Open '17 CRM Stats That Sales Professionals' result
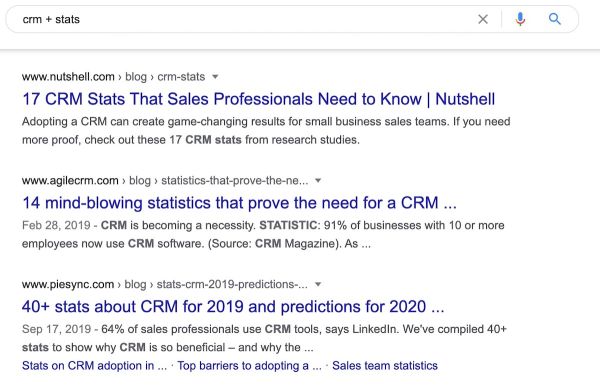Viewport: 600px width, 387px height. 259,99
